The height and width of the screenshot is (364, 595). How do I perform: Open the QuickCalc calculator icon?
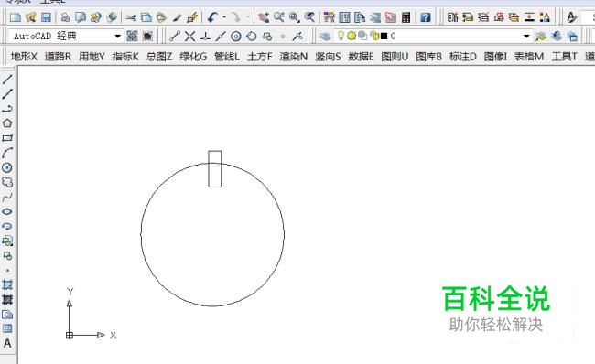(x=406, y=17)
